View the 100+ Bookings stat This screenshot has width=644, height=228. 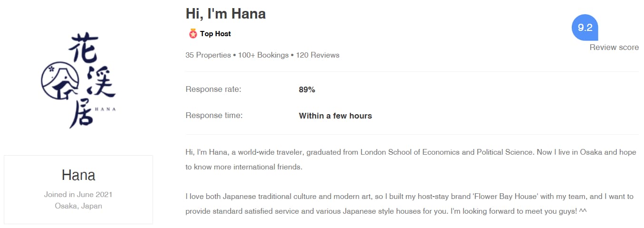pyautogui.click(x=263, y=55)
